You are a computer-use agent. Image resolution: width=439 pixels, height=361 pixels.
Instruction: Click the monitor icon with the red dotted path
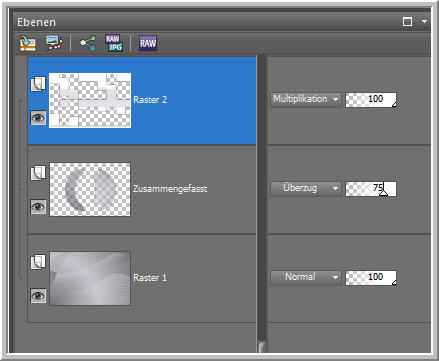point(54,43)
